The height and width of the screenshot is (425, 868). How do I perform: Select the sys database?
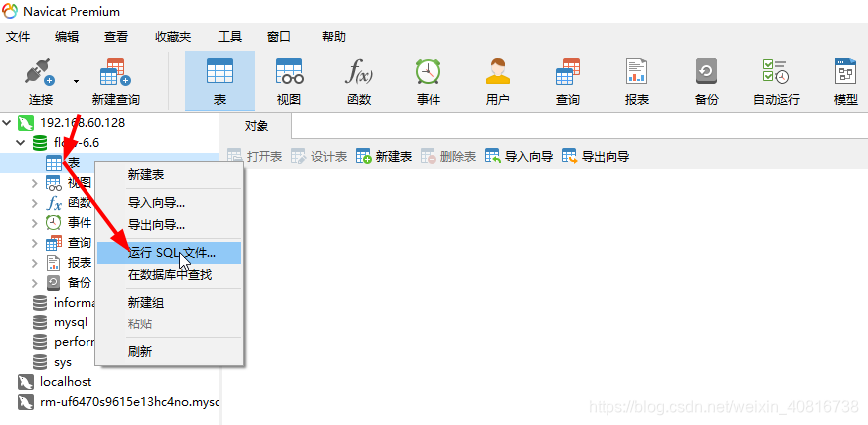pos(63,362)
